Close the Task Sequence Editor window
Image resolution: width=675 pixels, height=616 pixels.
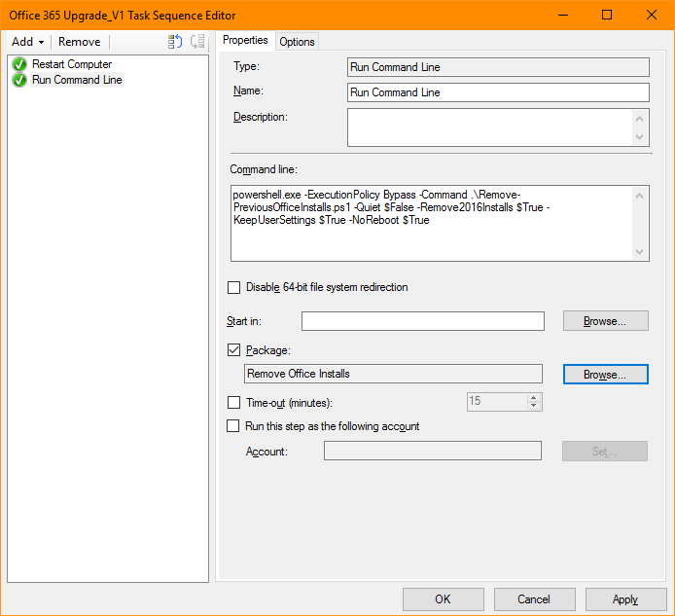click(652, 15)
